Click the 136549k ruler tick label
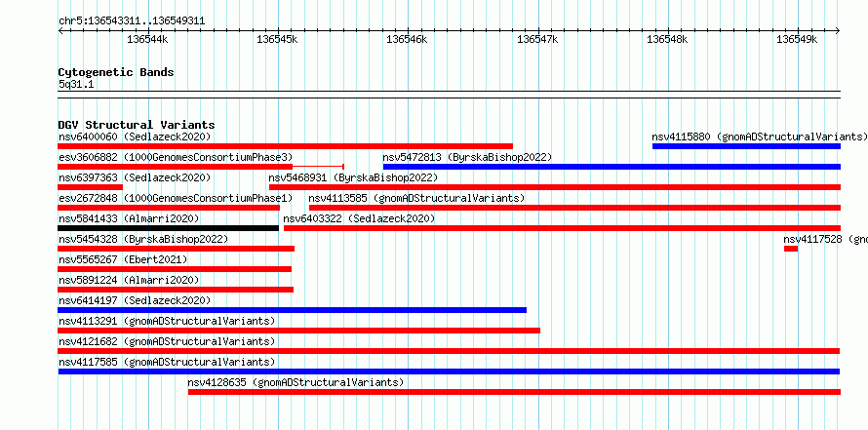This screenshot has height=430, width=868. pos(797,40)
